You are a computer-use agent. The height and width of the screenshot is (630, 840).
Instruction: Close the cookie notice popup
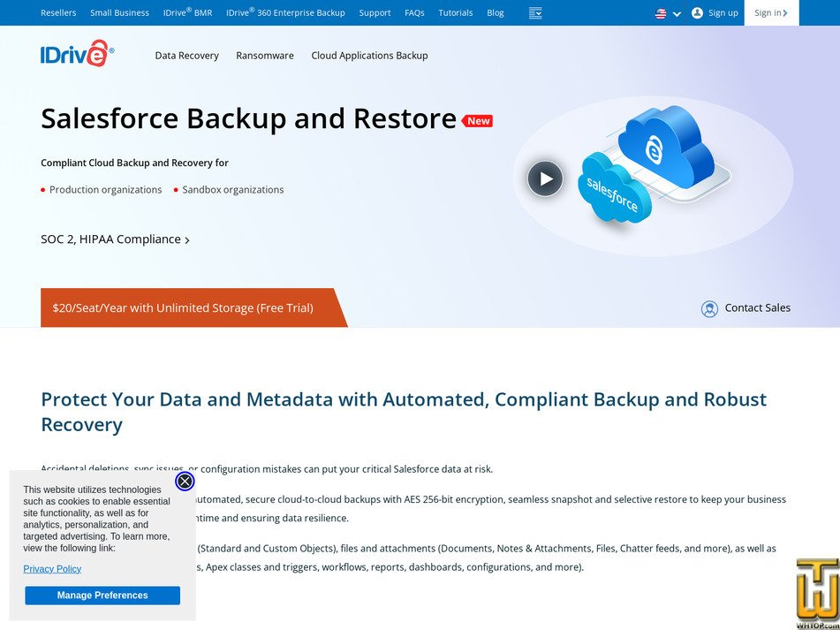185,482
